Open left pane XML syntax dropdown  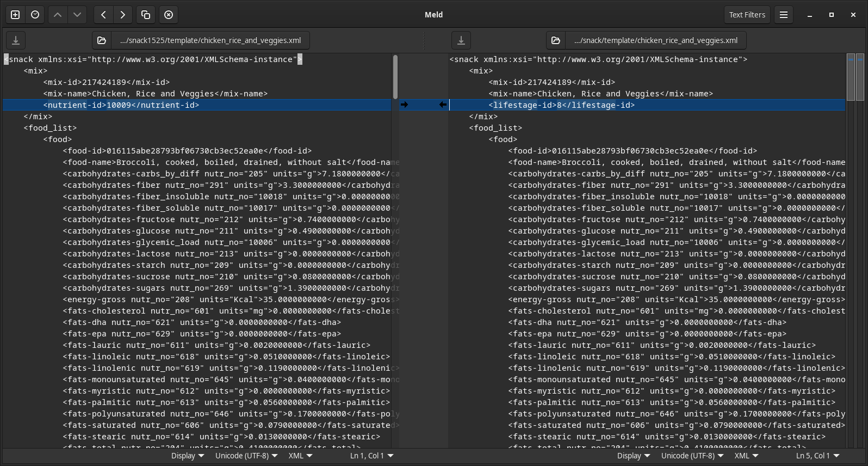[x=300, y=456]
